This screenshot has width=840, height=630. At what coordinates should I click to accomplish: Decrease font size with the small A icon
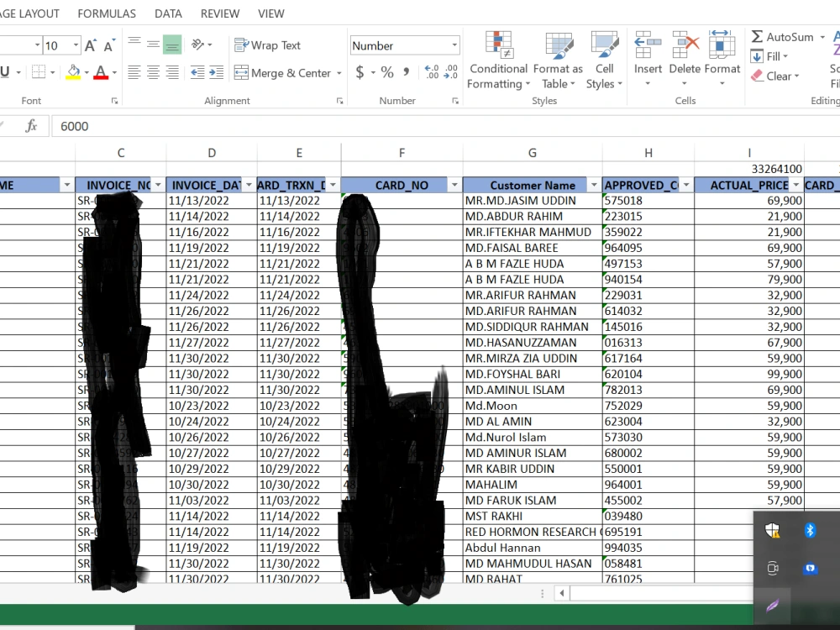pyautogui.click(x=108, y=46)
